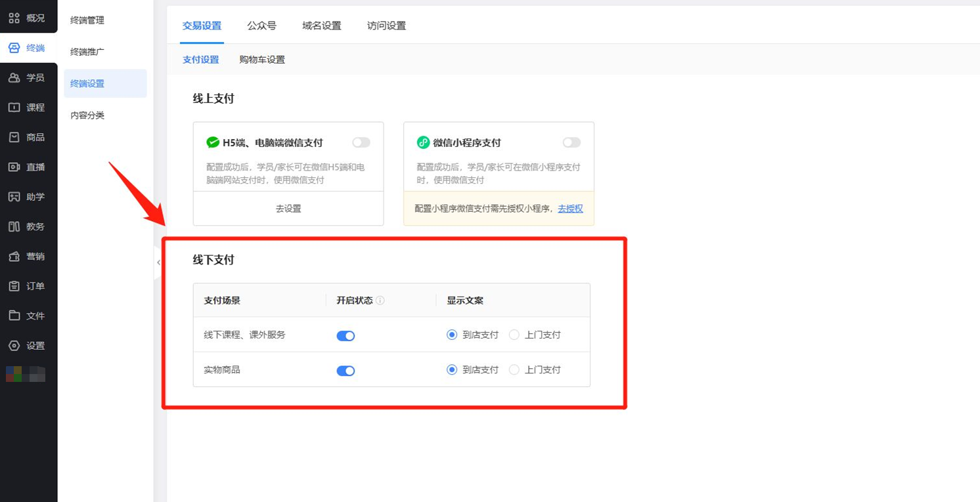The height and width of the screenshot is (502, 980).
Task: Open the 概况 overview icon in sidebar
Action: coord(14,18)
